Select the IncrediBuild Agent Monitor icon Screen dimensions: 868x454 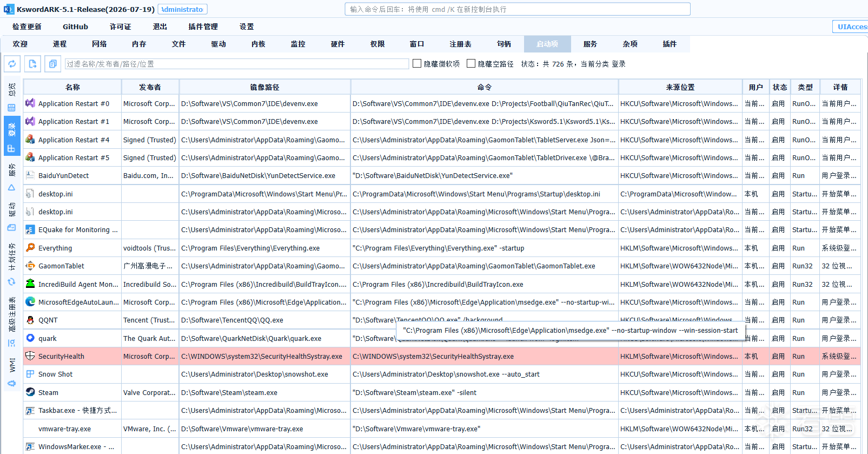tap(30, 284)
